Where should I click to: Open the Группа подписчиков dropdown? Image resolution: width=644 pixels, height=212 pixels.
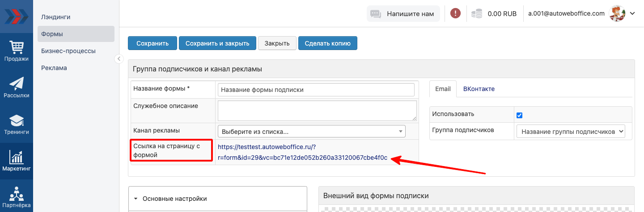click(x=571, y=132)
